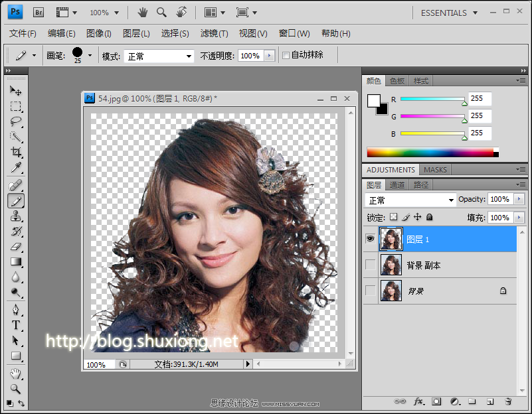Toggle lock transparent pixels
Viewport: 532px width, 414px height.
pyautogui.click(x=394, y=217)
